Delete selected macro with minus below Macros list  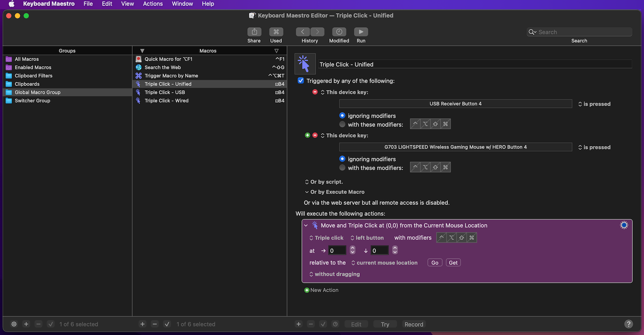154,324
